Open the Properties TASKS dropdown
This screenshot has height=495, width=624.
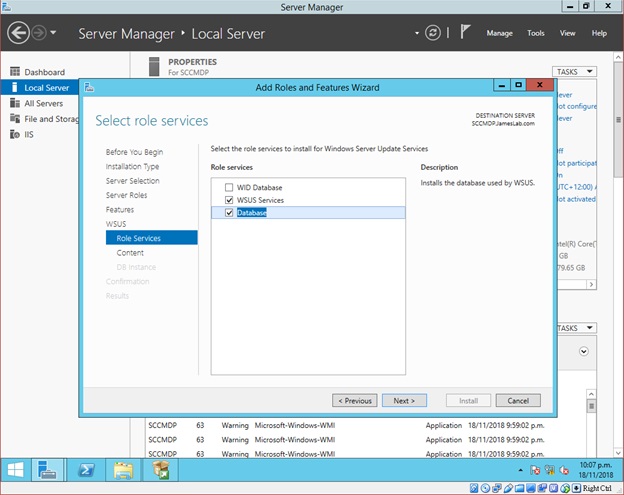pyautogui.click(x=574, y=72)
